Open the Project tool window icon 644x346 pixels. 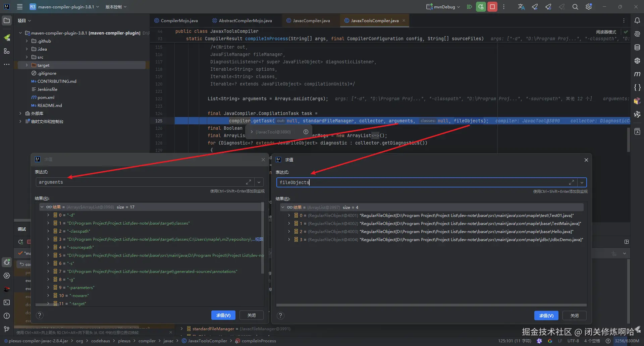click(x=7, y=20)
